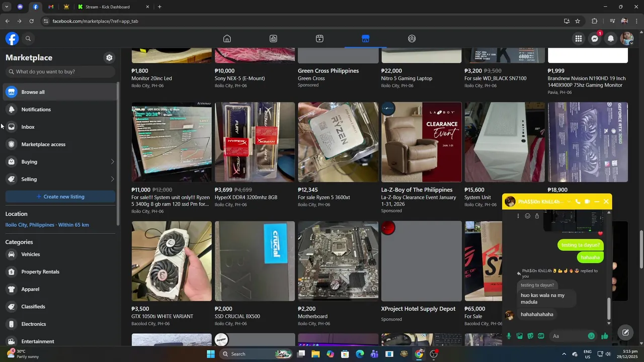Open Marketplace settings gear
The image size is (644, 362).
[x=109, y=58]
